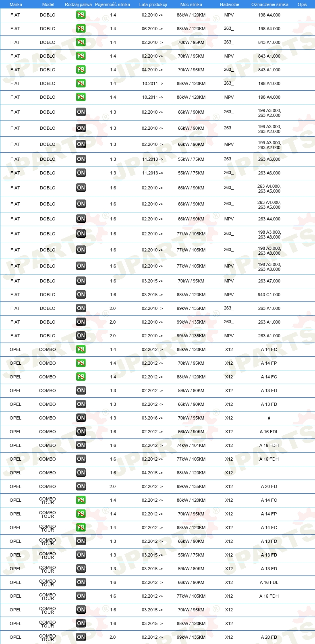
Task: Click diesel ON icon in Combo Tour 1.6 70kW row
Action: click(x=81, y=610)
